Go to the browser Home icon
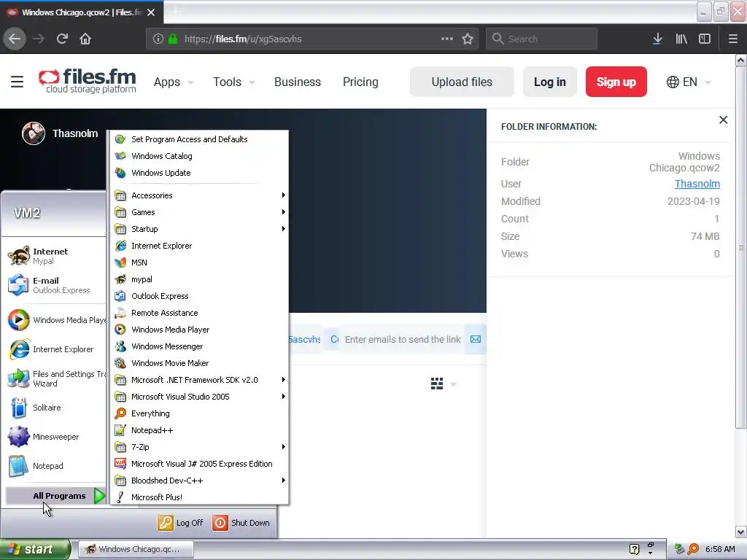747x560 pixels. (85, 39)
